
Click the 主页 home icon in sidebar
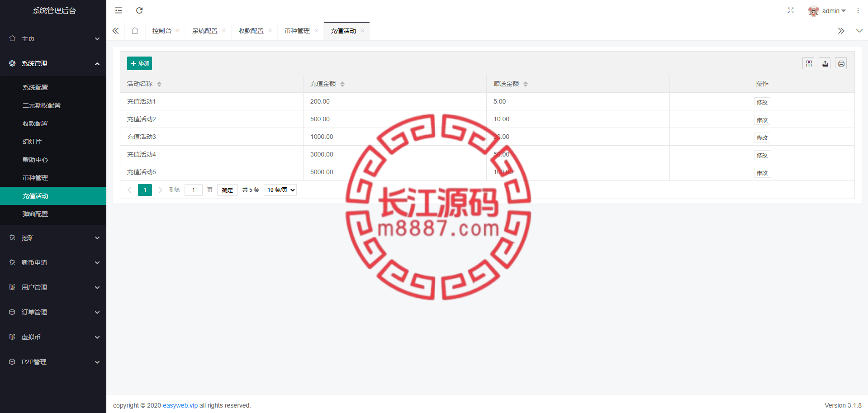click(12, 38)
